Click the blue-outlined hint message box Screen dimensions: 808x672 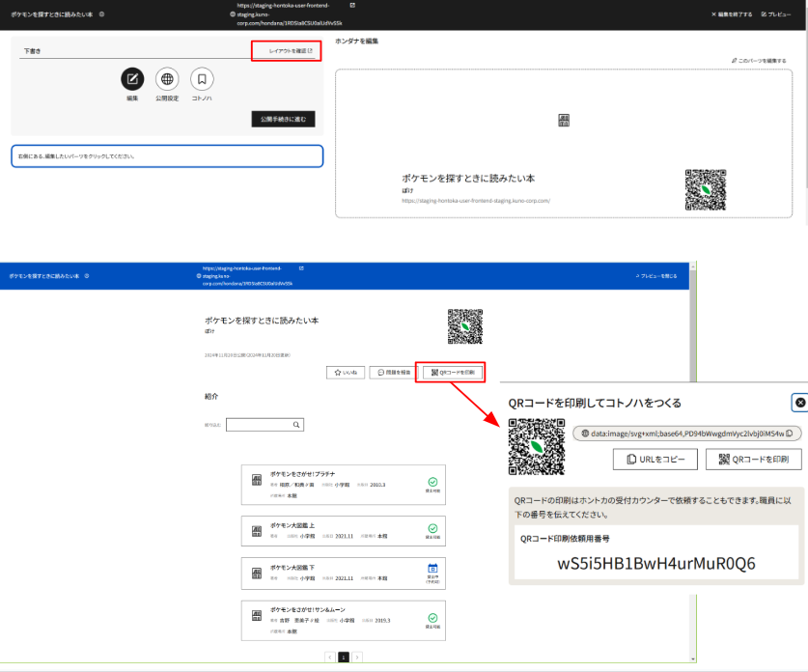(167, 156)
